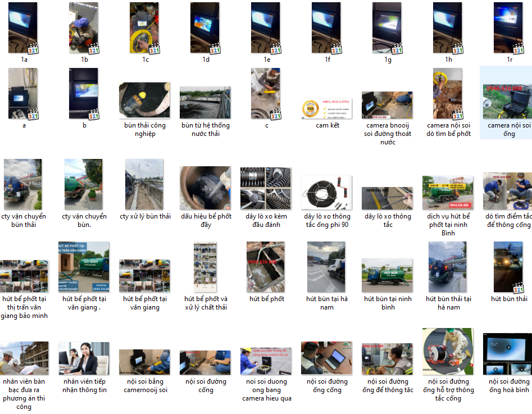The height and width of the screenshot is (414, 532).
Task: Select the video file named c
Action: pos(266,94)
